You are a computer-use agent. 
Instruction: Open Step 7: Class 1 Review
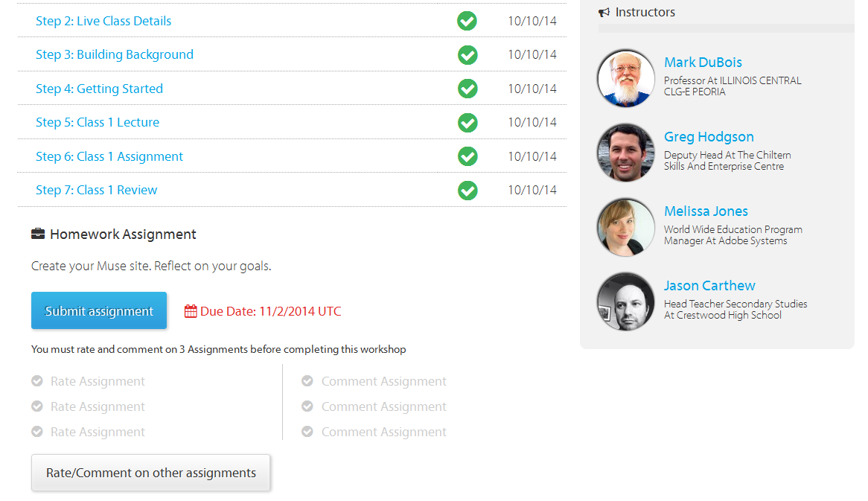pos(96,191)
